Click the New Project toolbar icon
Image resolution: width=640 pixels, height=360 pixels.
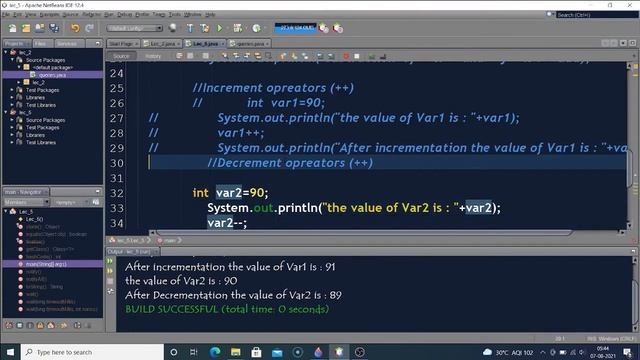(26, 28)
